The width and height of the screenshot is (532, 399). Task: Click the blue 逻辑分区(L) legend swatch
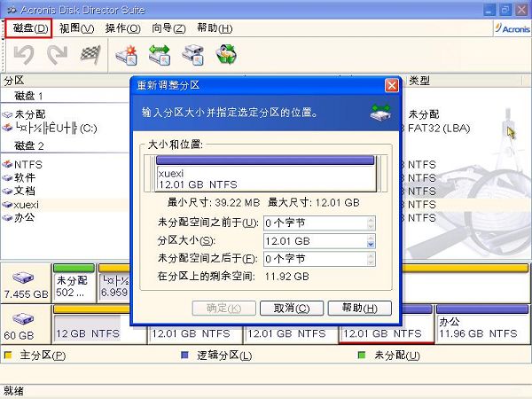click(184, 356)
